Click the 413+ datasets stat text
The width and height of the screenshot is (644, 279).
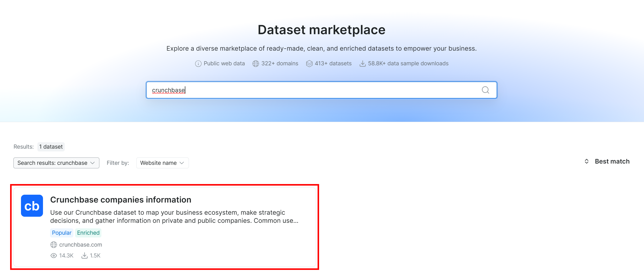point(333,64)
